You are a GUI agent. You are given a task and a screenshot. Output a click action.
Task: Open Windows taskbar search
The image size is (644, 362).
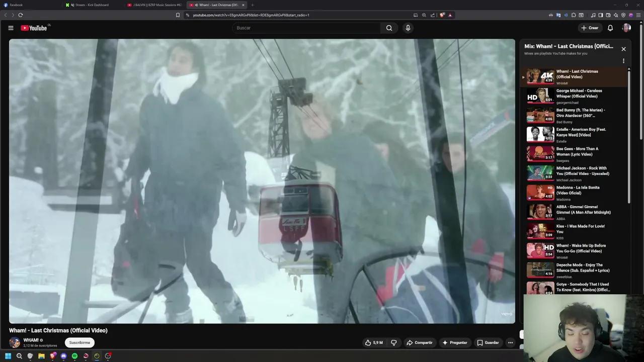[x=19, y=356]
